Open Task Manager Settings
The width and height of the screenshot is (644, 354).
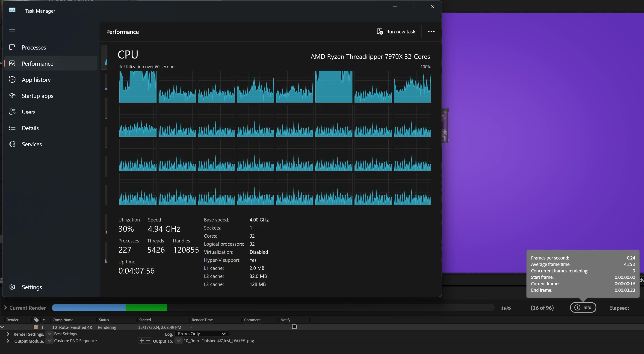[x=32, y=287]
